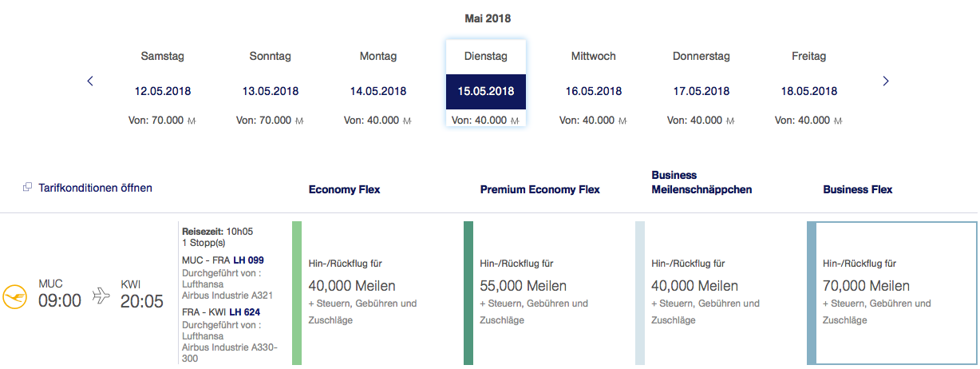The width and height of the screenshot is (980, 369).
Task: Pick Donnerstag 17.05.2018 date
Action: tap(701, 88)
